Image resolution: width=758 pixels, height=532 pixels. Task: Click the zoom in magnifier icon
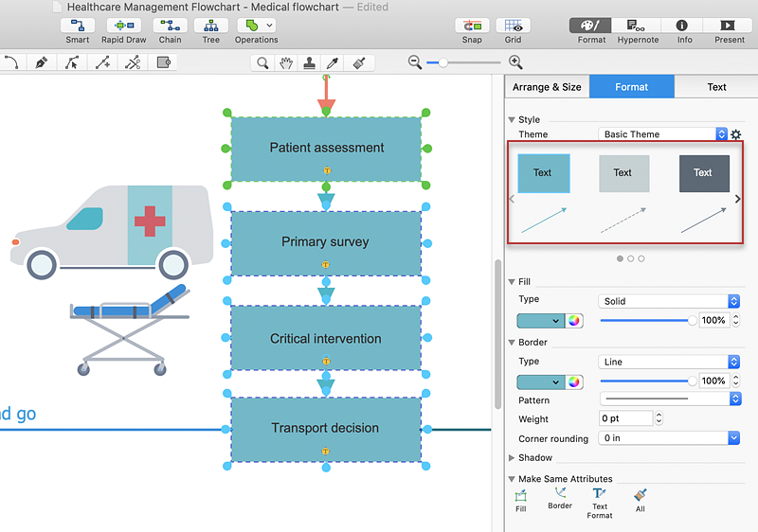pyautogui.click(x=515, y=62)
